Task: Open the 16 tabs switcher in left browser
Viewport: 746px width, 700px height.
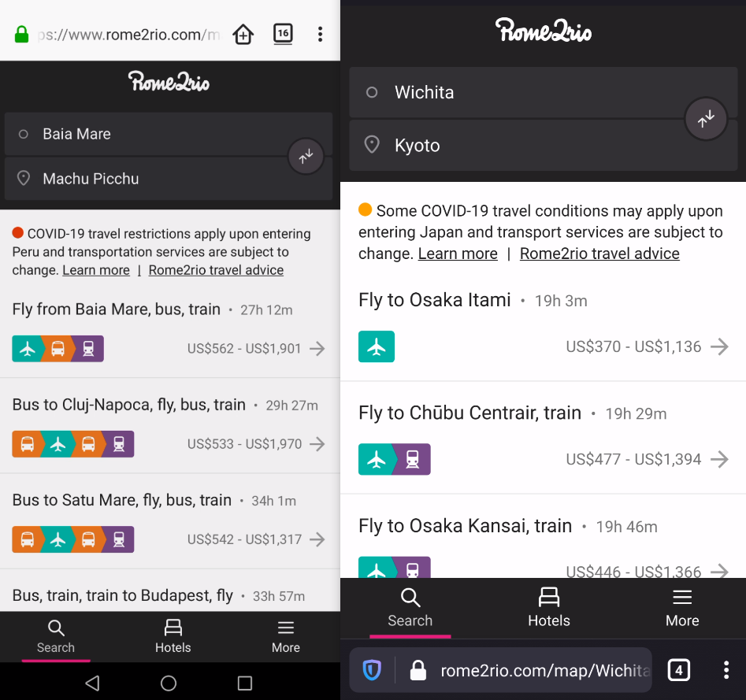Action: point(283,34)
